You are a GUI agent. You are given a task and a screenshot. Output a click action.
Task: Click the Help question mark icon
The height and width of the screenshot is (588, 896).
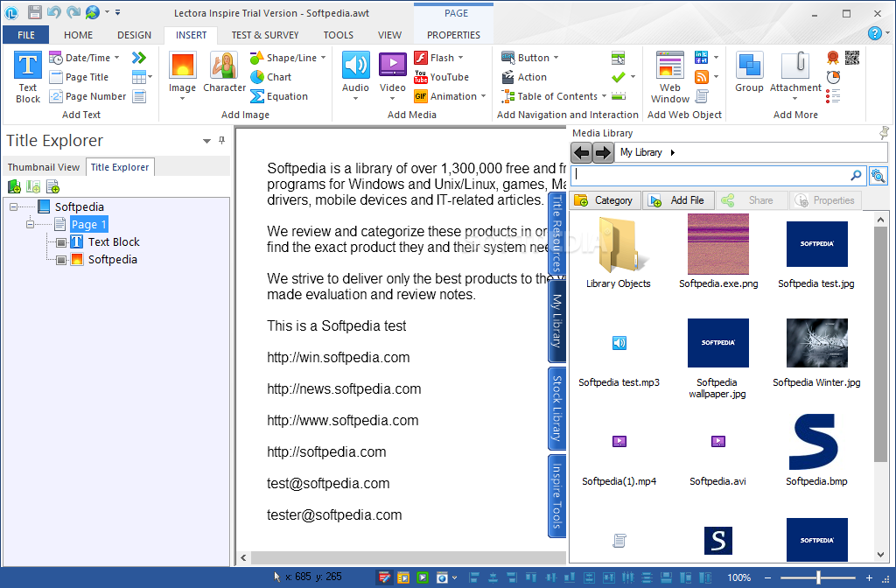coord(874,34)
